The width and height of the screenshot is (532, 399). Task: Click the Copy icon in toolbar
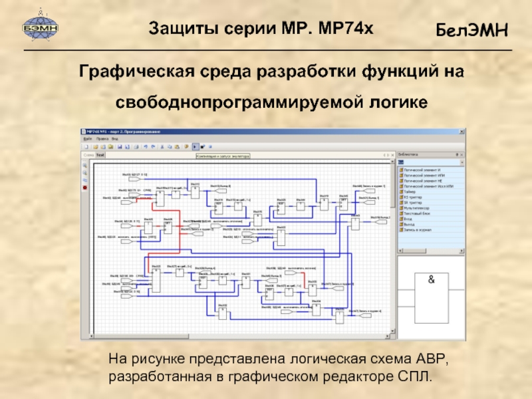170,147
